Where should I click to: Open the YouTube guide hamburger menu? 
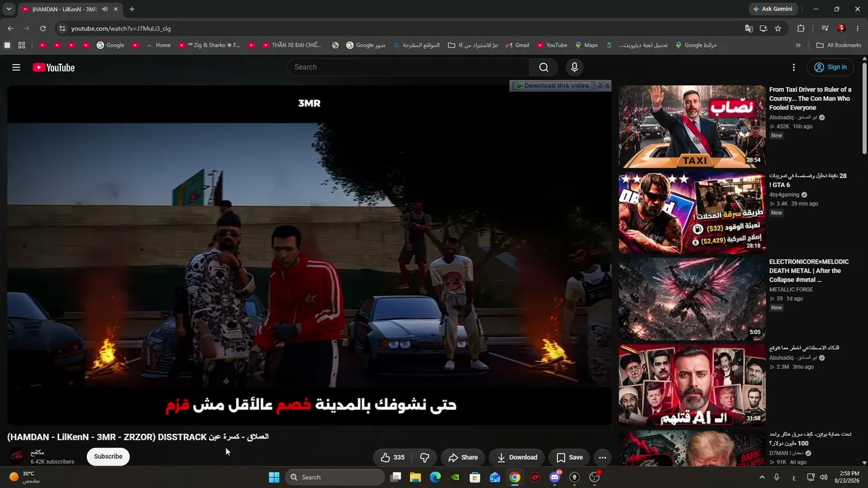(x=16, y=67)
